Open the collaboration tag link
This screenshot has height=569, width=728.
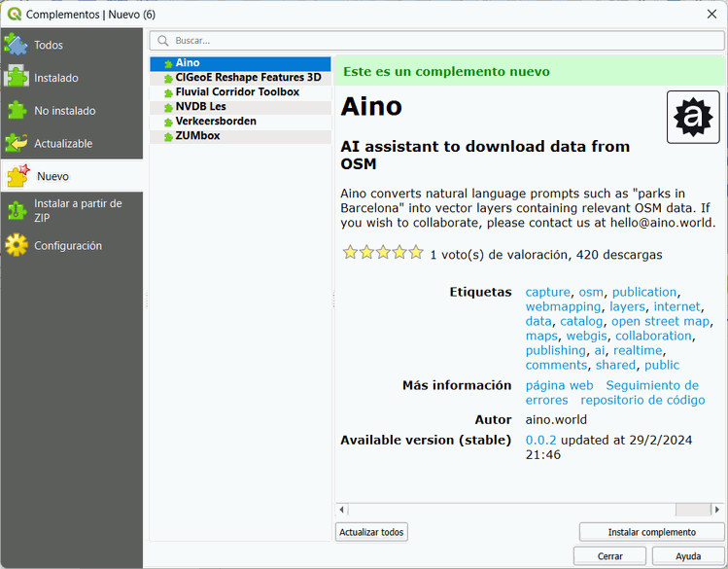654,336
